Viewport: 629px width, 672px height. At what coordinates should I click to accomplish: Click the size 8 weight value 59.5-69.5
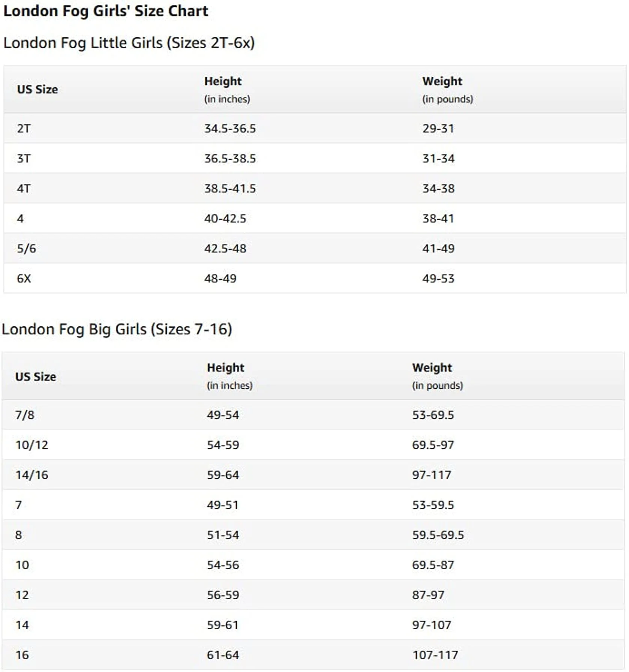(438, 535)
